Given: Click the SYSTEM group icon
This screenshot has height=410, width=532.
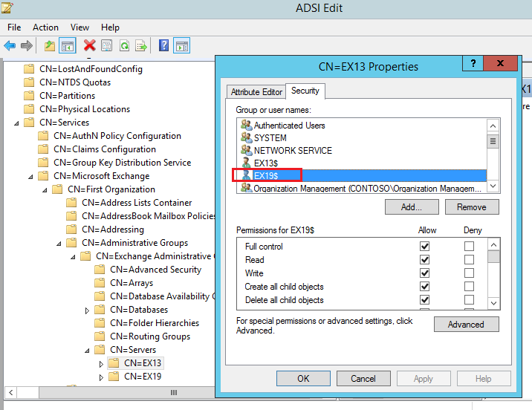Looking at the screenshot, I should tap(246, 137).
